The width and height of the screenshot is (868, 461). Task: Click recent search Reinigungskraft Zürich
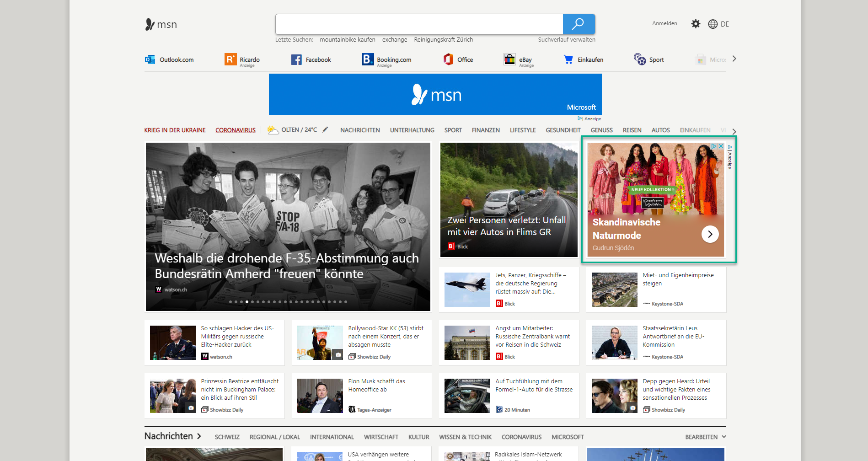[444, 40]
